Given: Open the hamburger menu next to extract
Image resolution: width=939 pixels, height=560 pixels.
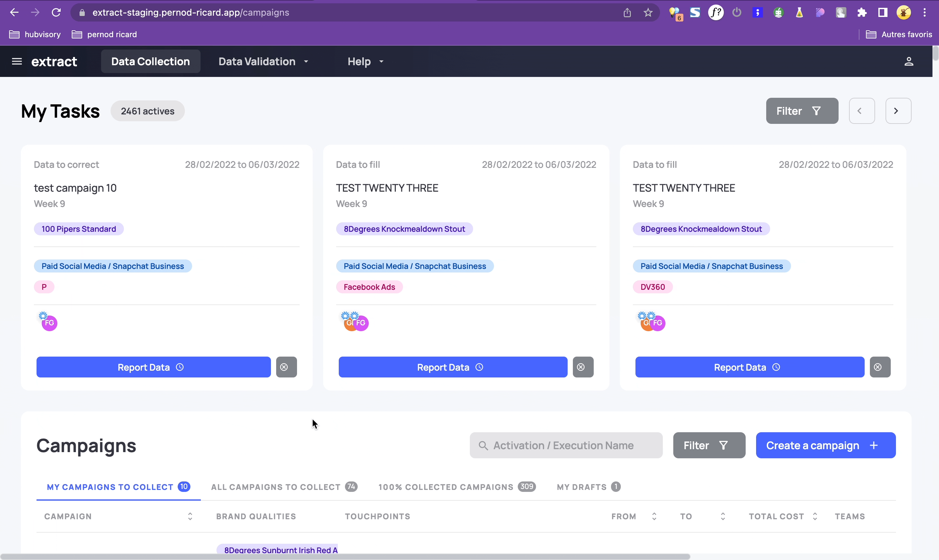Looking at the screenshot, I should [x=17, y=62].
